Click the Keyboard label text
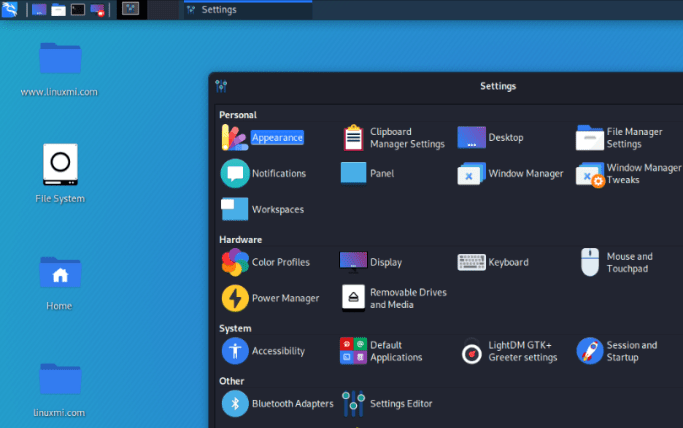Viewport: 683px width, 428px height. [x=508, y=262]
